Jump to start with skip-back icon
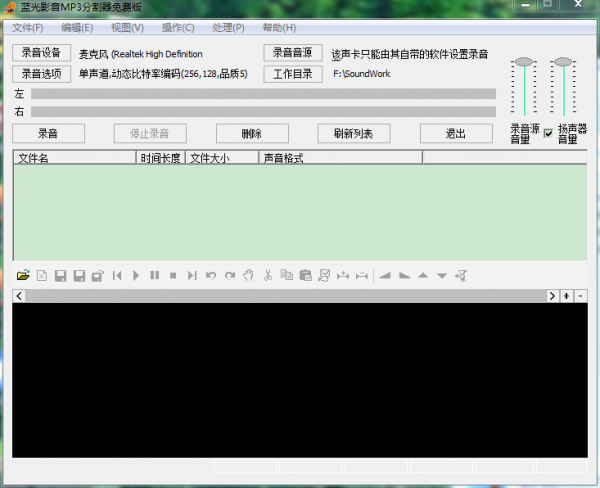The width and height of the screenshot is (600, 488). (x=117, y=275)
